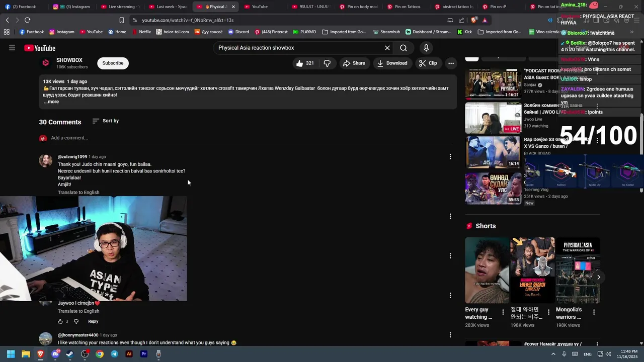Open Kick bookmark
The image size is (644, 362).
pos(464,32)
